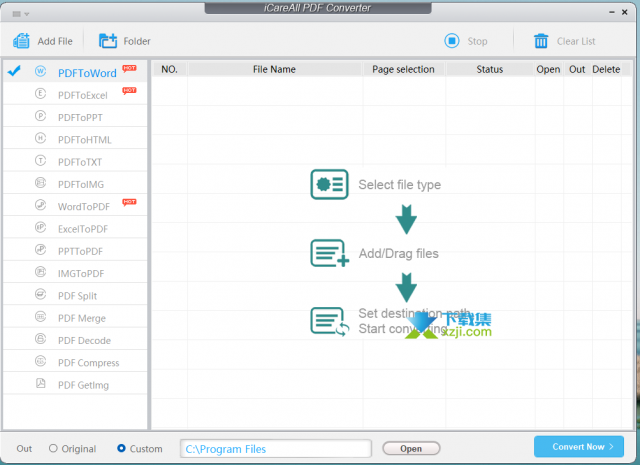The image size is (640, 465).
Task: Click the IMGToPDF sidebar icon
Action: [40, 272]
